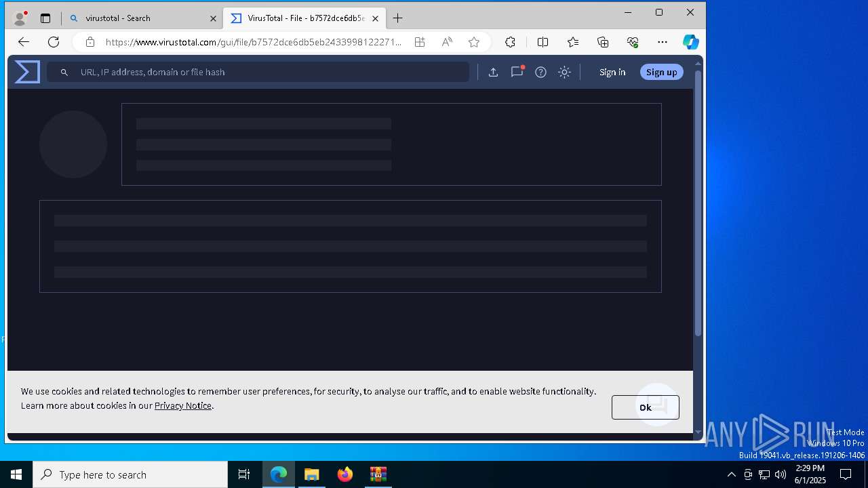868x488 pixels.
Task: Open a new tab with plus button
Action: pyautogui.click(x=398, y=18)
